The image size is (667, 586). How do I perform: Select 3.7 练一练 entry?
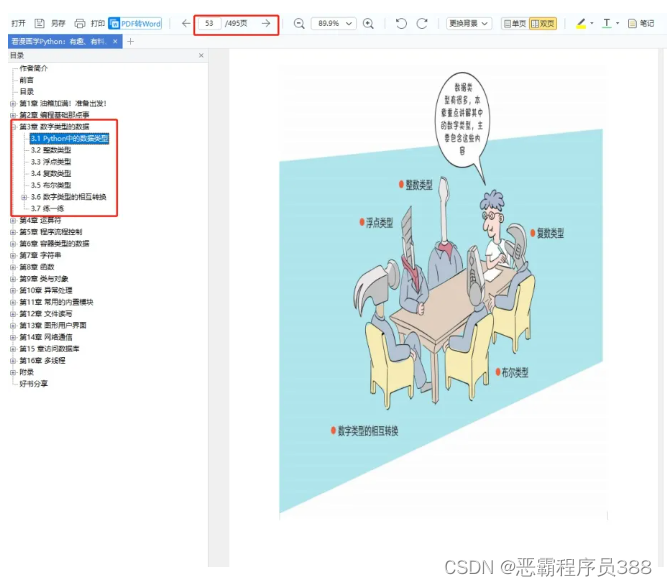(x=47, y=208)
